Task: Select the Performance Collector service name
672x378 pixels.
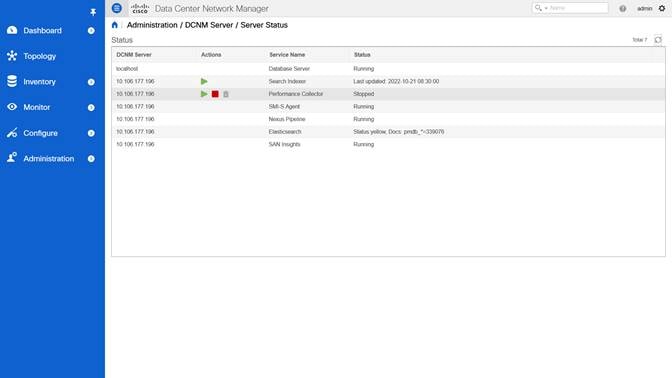Action: pos(296,94)
